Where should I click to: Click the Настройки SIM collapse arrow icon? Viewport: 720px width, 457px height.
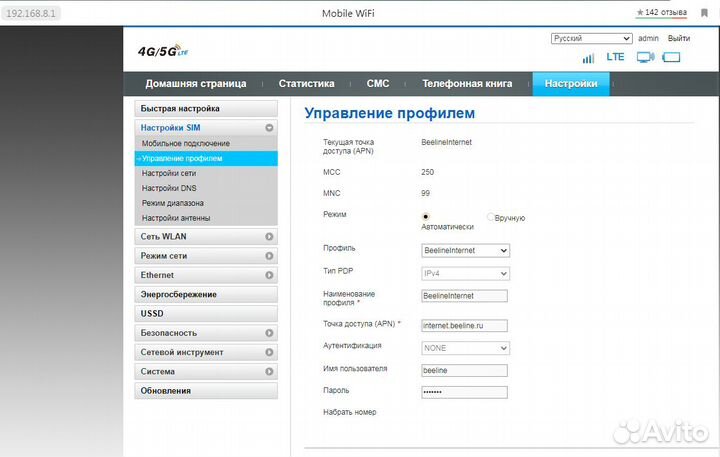(x=269, y=128)
